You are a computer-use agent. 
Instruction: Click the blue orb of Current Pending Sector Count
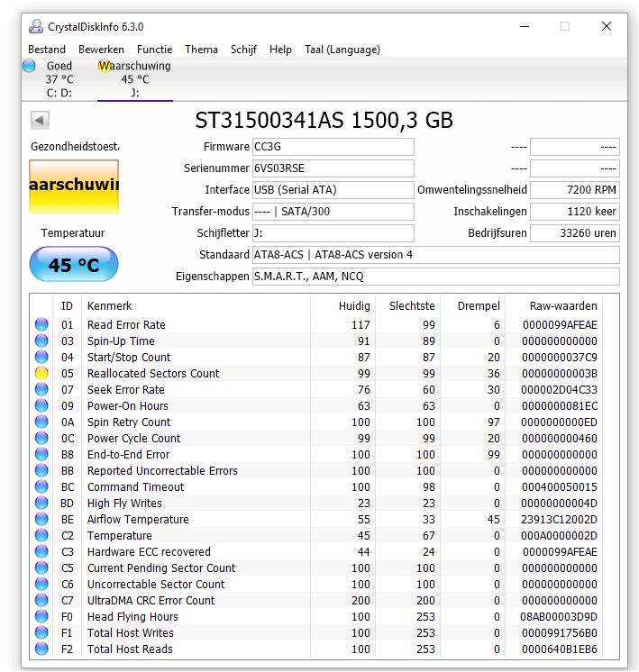pos(41,568)
